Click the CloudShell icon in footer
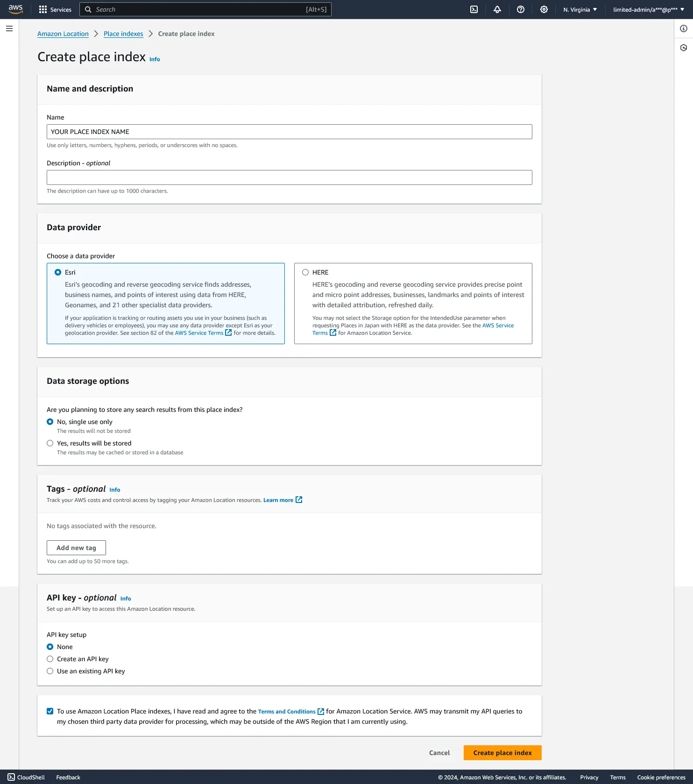Viewport: 693px width, 784px height. pyautogui.click(x=11, y=777)
